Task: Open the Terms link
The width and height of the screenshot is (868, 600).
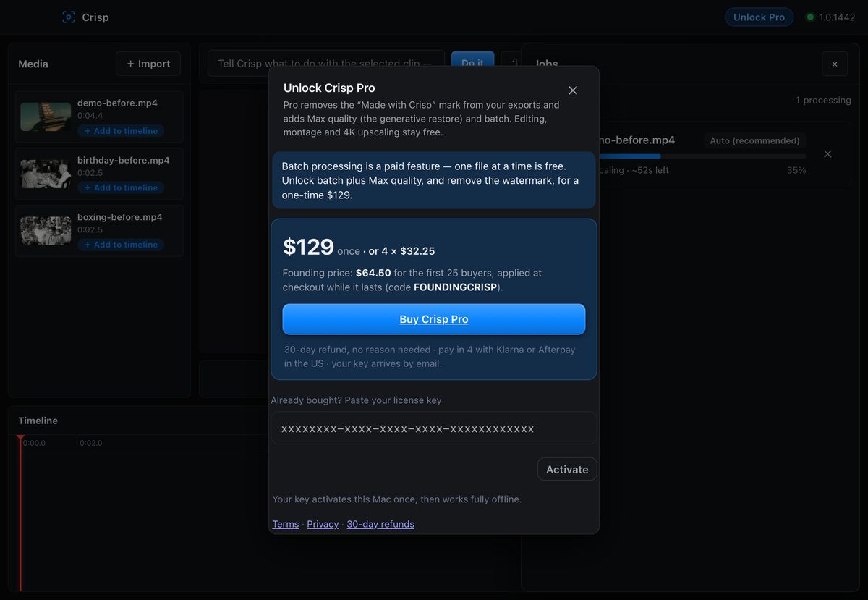Action: [286, 524]
